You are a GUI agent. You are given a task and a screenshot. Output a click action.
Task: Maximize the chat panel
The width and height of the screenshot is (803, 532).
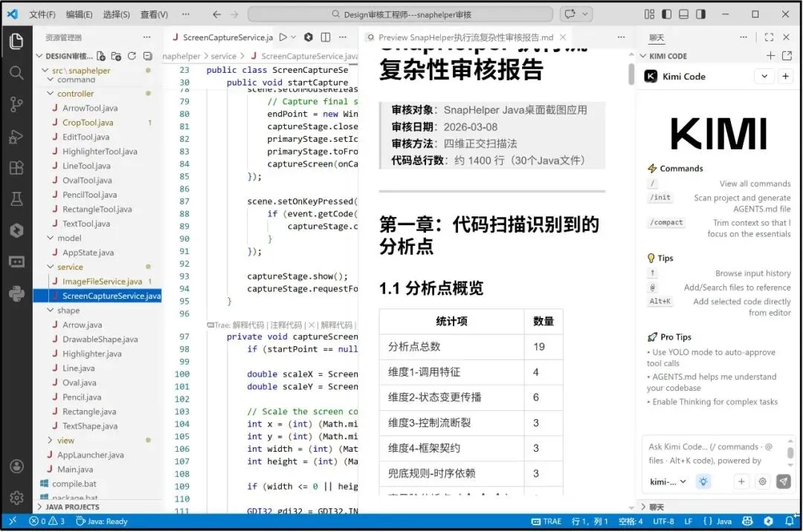(x=769, y=37)
